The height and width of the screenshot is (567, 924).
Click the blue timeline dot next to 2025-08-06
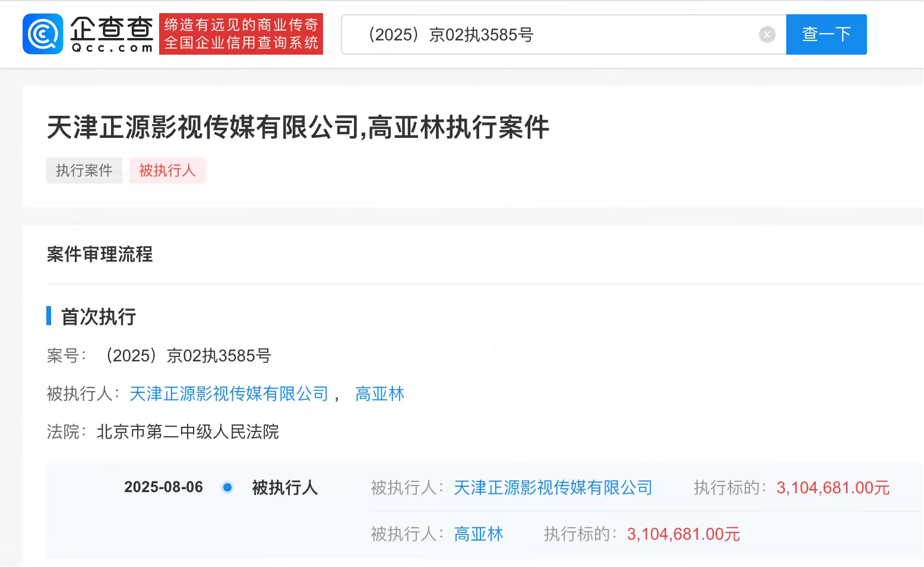point(227,487)
